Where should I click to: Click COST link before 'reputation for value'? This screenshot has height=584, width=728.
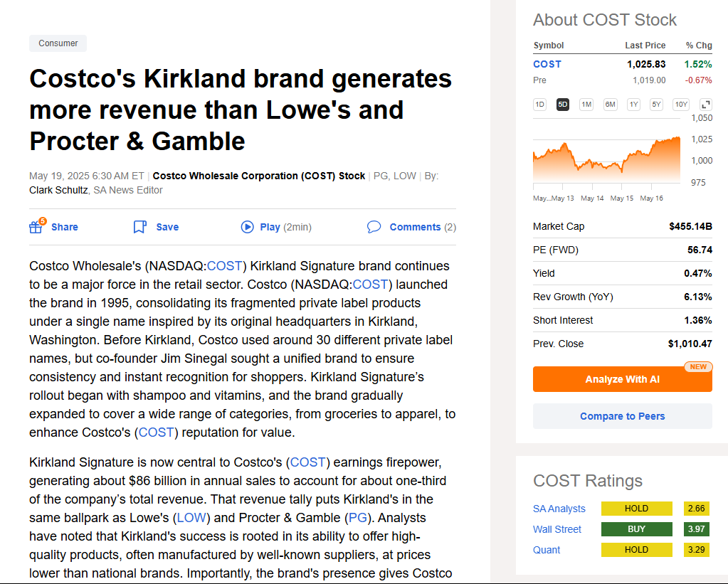click(x=156, y=432)
